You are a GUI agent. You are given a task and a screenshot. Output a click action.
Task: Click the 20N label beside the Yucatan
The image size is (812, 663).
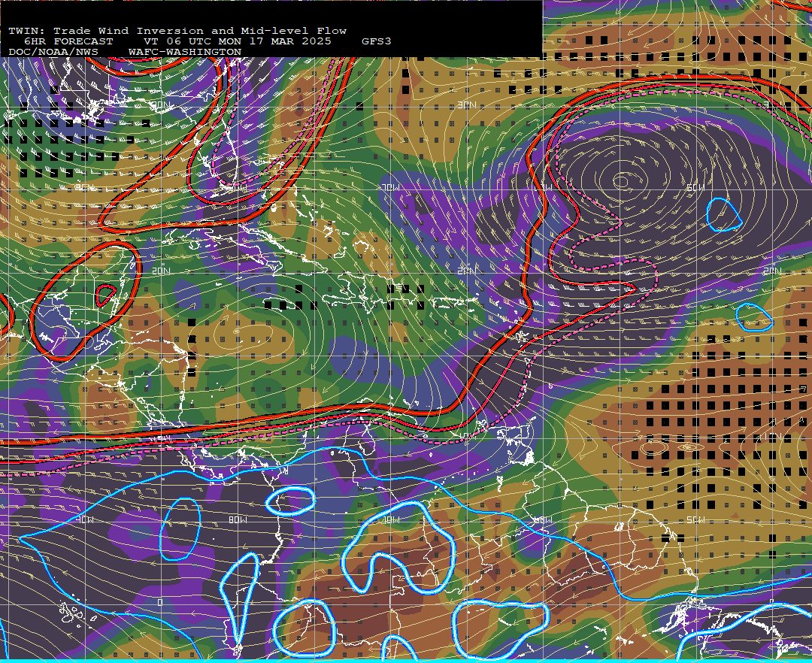[x=161, y=271]
